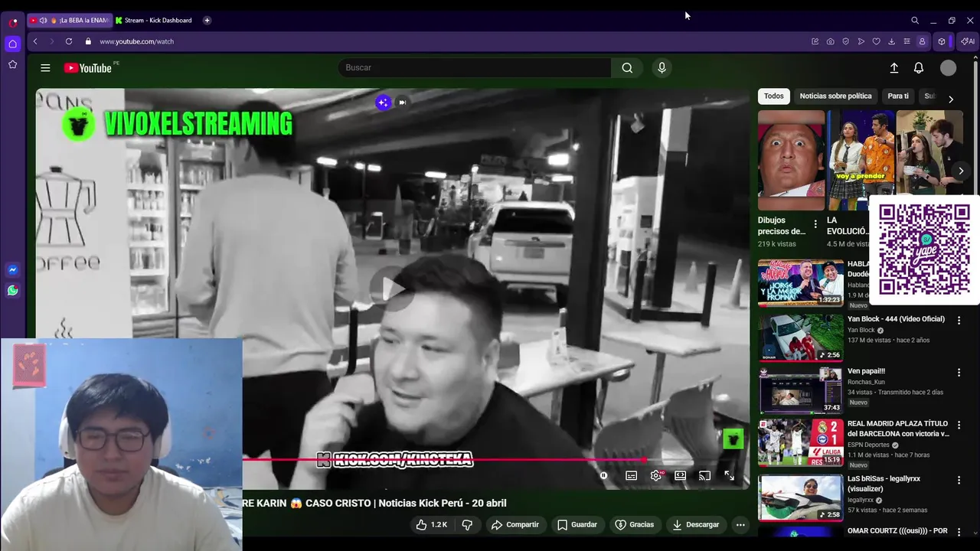Open the browser edit/note toolbar icon
Image resolution: width=980 pixels, height=551 pixels.
click(815, 41)
